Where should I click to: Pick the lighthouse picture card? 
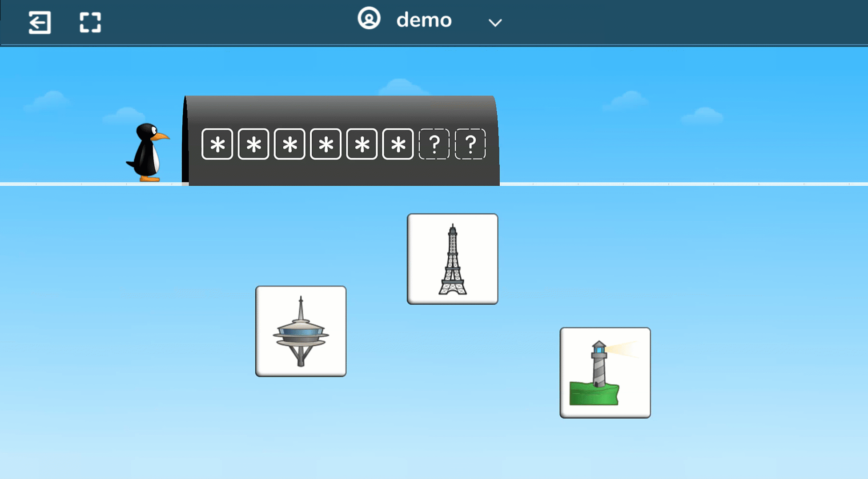(605, 373)
